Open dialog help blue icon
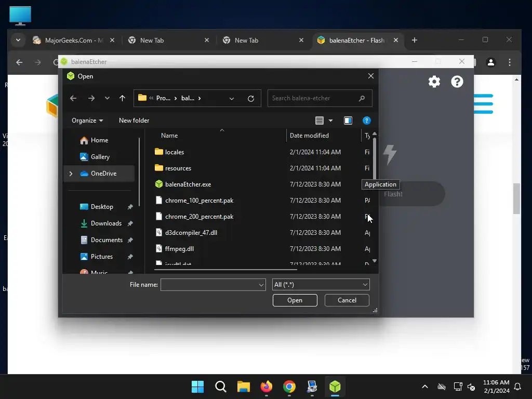This screenshot has height=399, width=532. (366, 121)
